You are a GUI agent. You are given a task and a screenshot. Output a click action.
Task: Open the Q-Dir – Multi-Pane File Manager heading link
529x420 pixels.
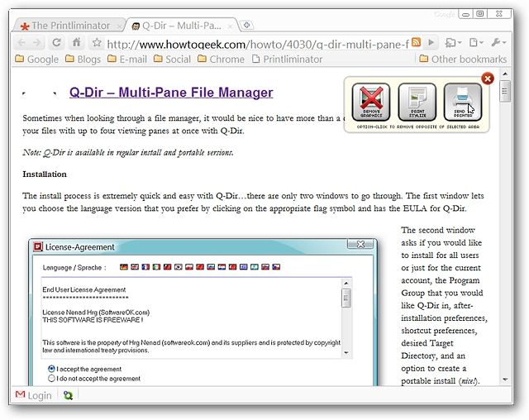pyautogui.click(x=171, y=93)
